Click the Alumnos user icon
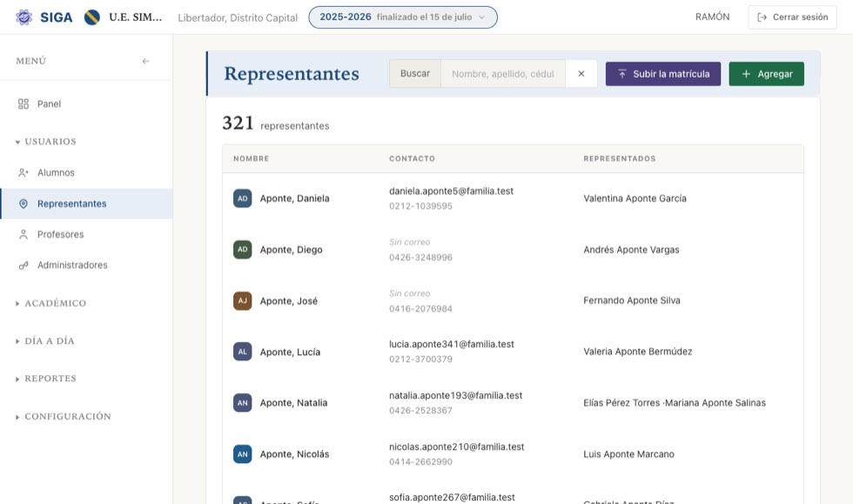 (x=24, y=172)
